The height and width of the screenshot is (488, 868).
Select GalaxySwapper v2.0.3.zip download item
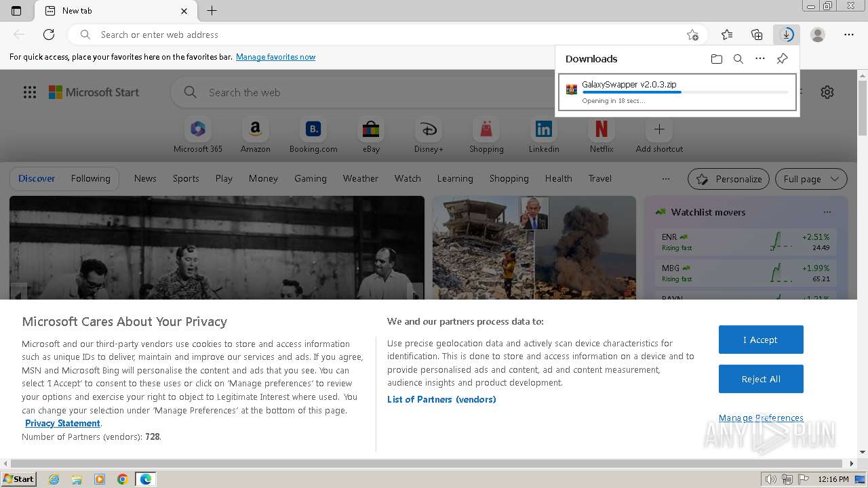tap(677, 92)
